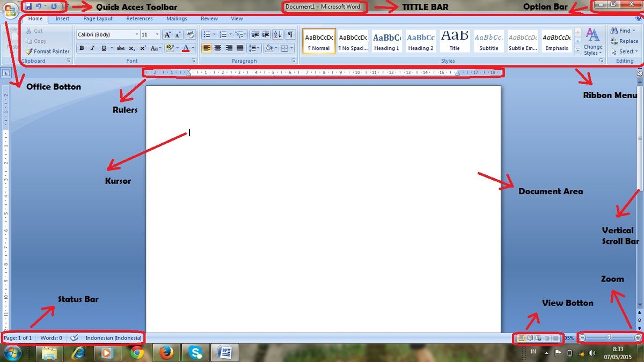Zoom out with the minus button
This screenshot has height=362, width=644.
(x=583, y=338)
